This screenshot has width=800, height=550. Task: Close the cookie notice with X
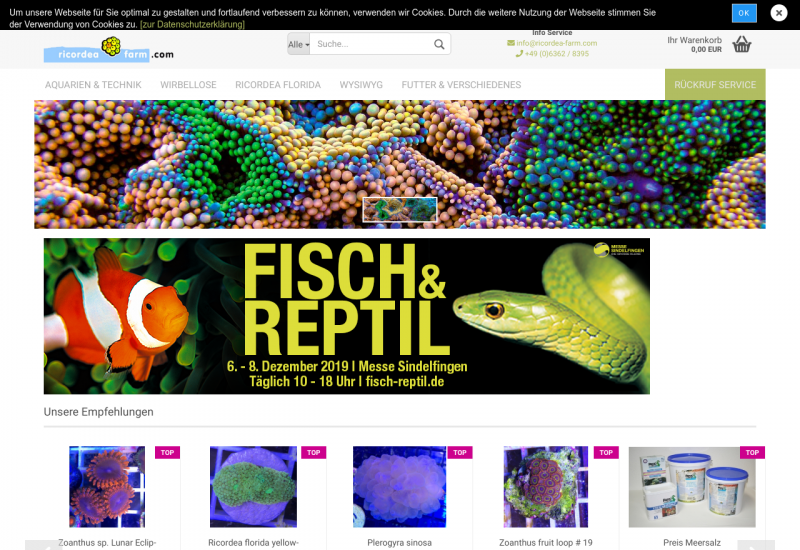click(x=779, y=13)
